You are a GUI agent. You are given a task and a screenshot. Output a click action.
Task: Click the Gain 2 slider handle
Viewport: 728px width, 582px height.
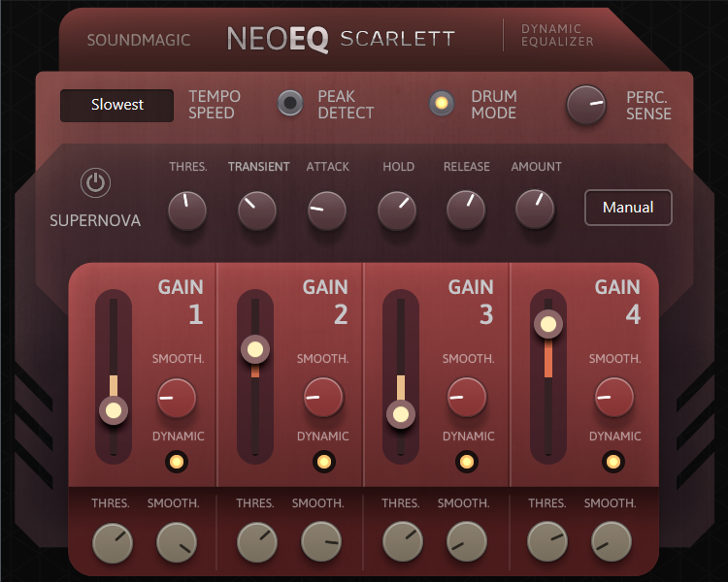(x=255, y=349)
